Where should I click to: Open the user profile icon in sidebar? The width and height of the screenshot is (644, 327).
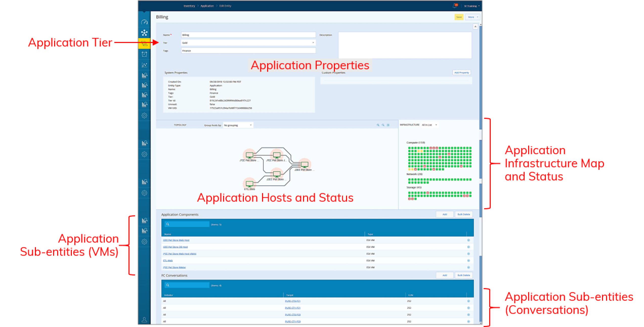pos(144,320)
